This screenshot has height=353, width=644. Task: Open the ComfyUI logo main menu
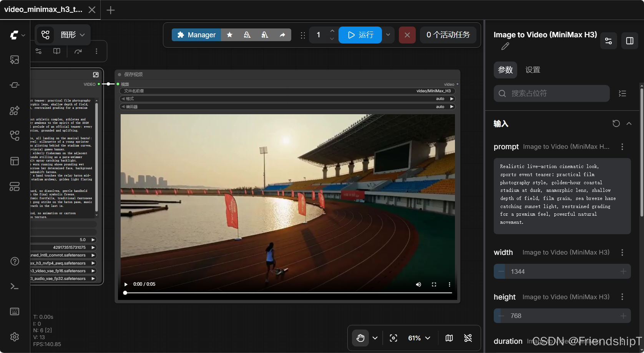tap(17, 35)
